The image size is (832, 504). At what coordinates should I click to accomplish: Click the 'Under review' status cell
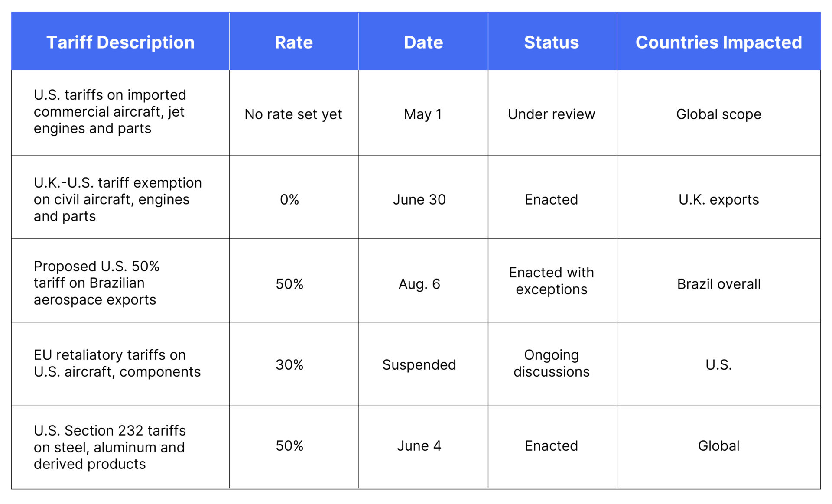[551, 114]
